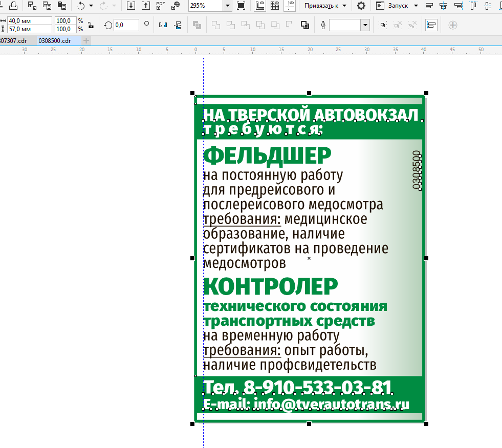The width and height of the screenshot is (502, 448).
Task: Publish the document to PDF
Action: [160, 6]
